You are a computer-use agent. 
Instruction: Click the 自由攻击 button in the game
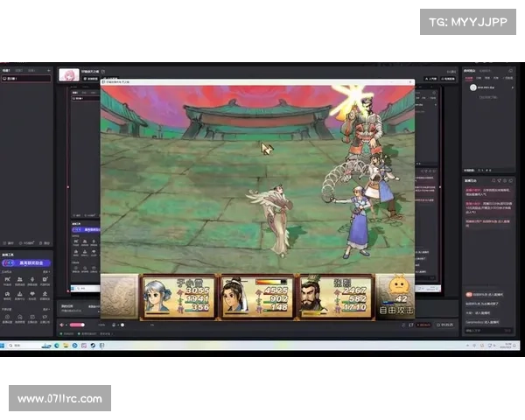(395, 311)
